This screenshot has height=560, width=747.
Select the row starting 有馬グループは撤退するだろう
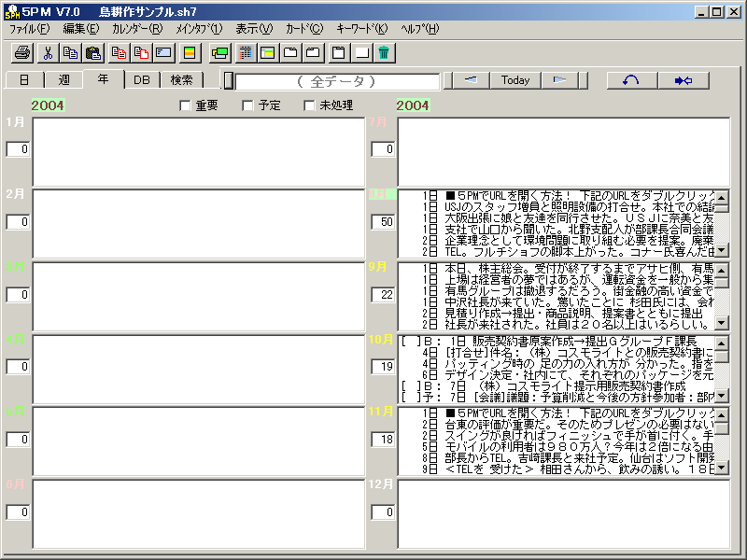(557, 291)
